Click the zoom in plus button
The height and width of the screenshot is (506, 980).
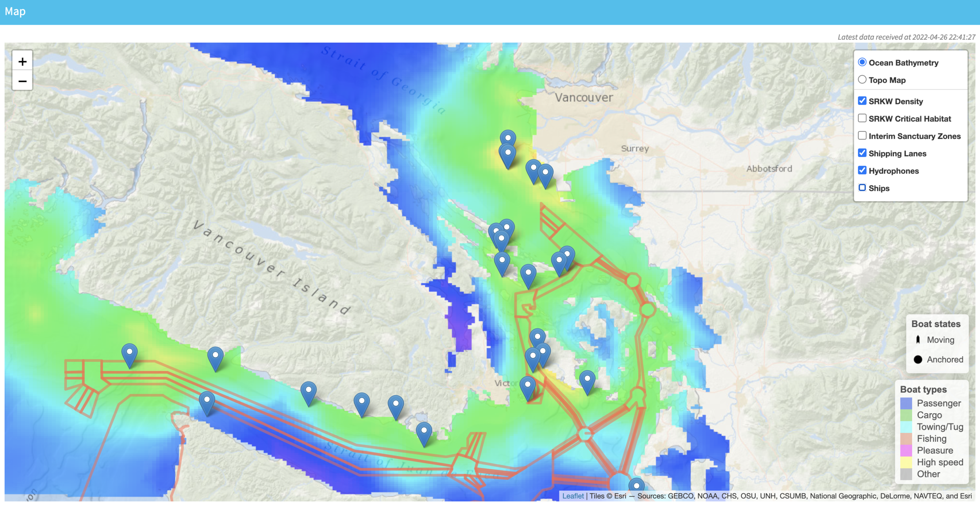[x=22, y=61]
